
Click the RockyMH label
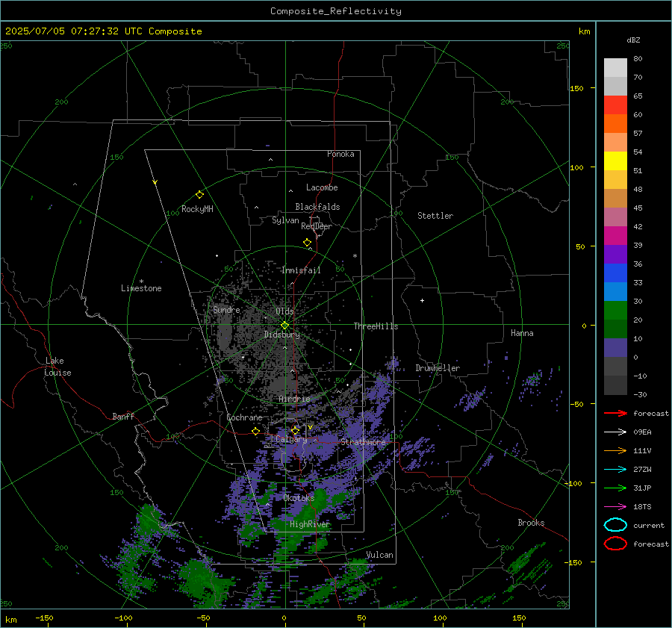coord(197,209)
